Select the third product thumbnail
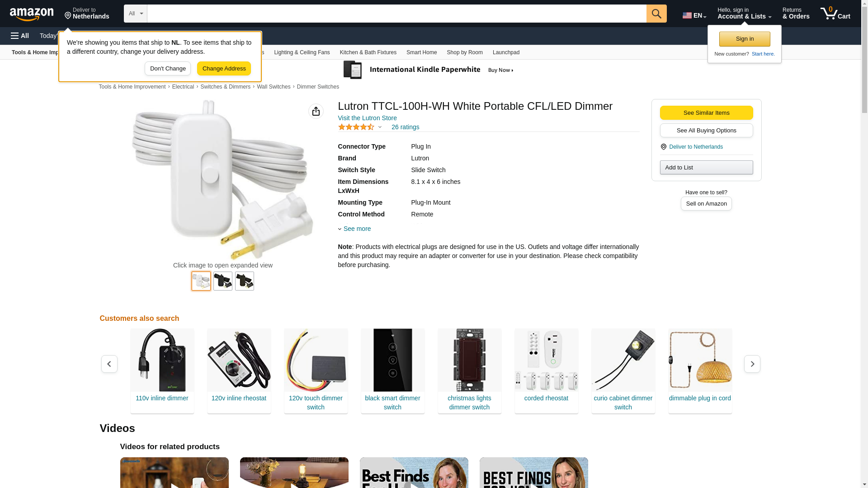Screen dimensions: 868x488 click(x=245, y=281)
